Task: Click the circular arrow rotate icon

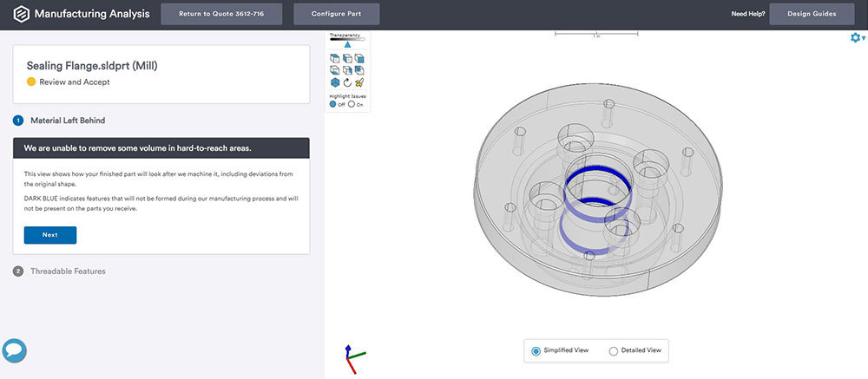Action: [347, 82]
